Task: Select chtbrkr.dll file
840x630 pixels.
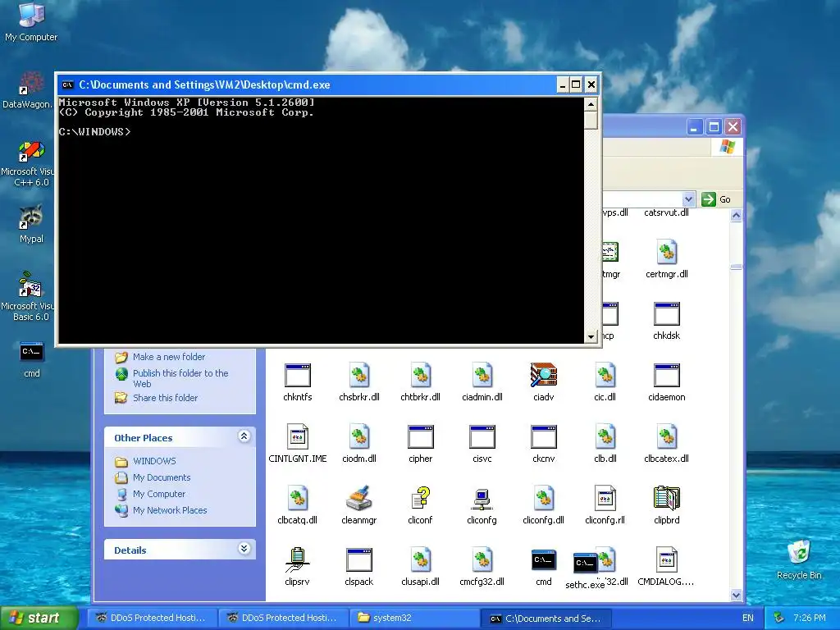Action: 421,382
